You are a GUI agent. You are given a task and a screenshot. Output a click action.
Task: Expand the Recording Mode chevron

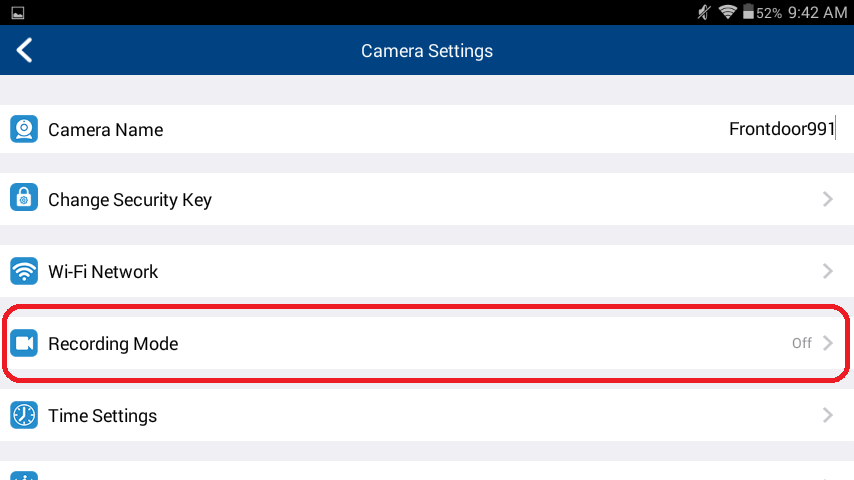(828, 343)
